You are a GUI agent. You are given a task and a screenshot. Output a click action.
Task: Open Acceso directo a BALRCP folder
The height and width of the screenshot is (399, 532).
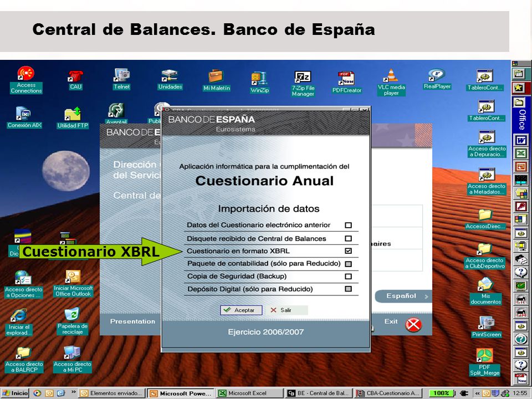24,360
